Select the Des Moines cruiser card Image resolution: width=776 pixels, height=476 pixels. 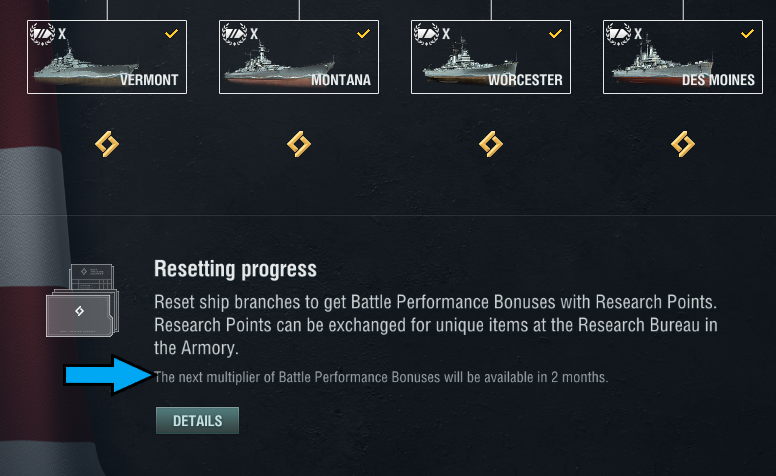point(683,62)
